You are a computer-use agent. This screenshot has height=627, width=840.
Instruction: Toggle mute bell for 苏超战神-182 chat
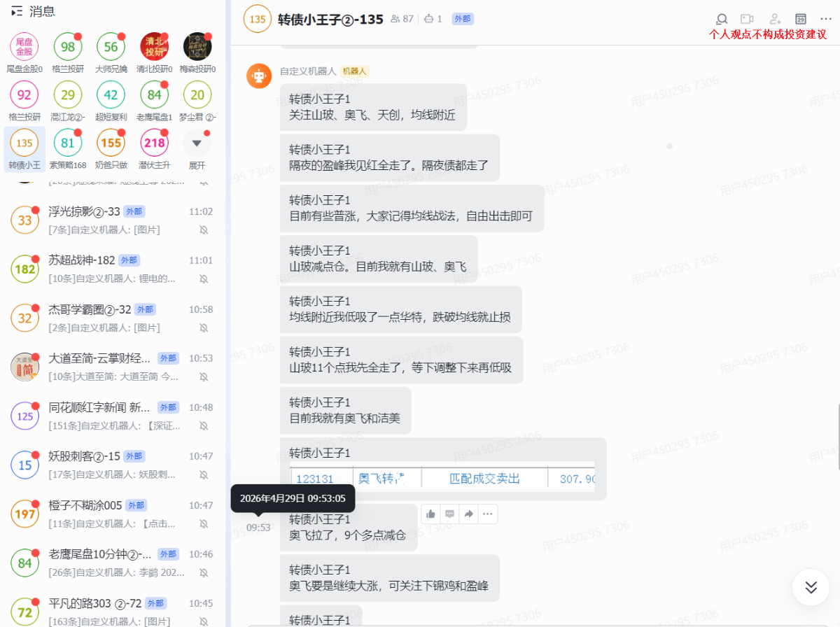(204, 279)
